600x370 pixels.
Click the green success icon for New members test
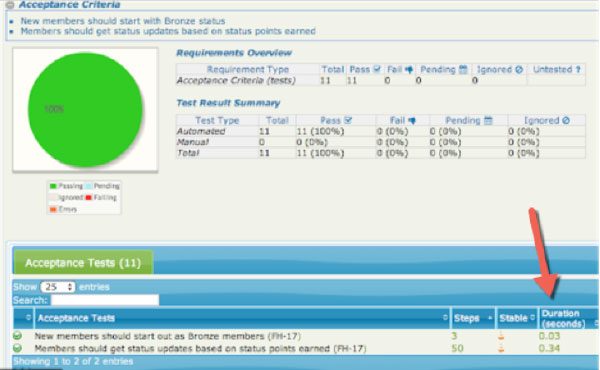point(17,336)
